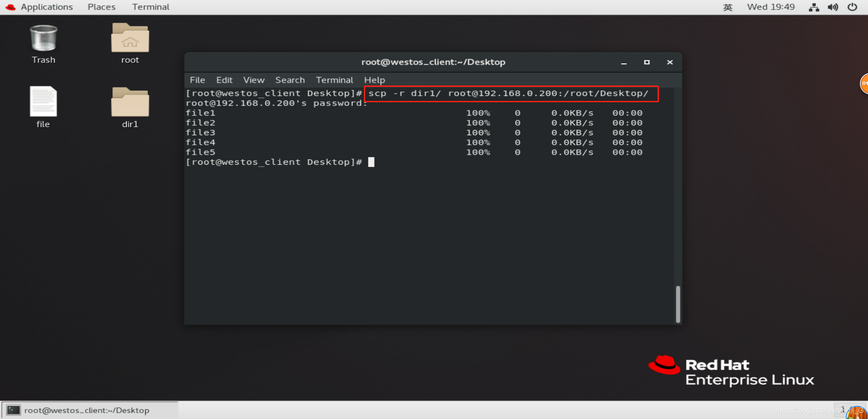868x419 pixels.
Task: Open the Terminal app menu in top bar
Action: click(x=151, y=7)
